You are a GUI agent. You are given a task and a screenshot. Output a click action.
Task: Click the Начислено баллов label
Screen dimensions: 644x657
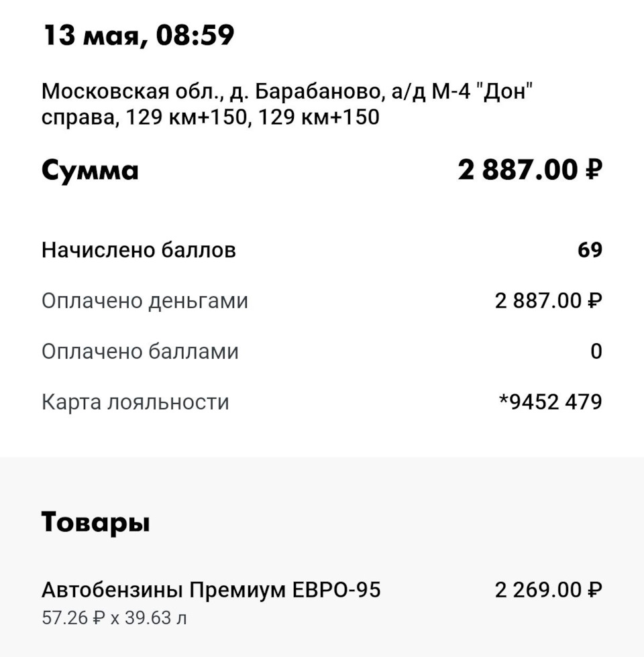[139, 250]
